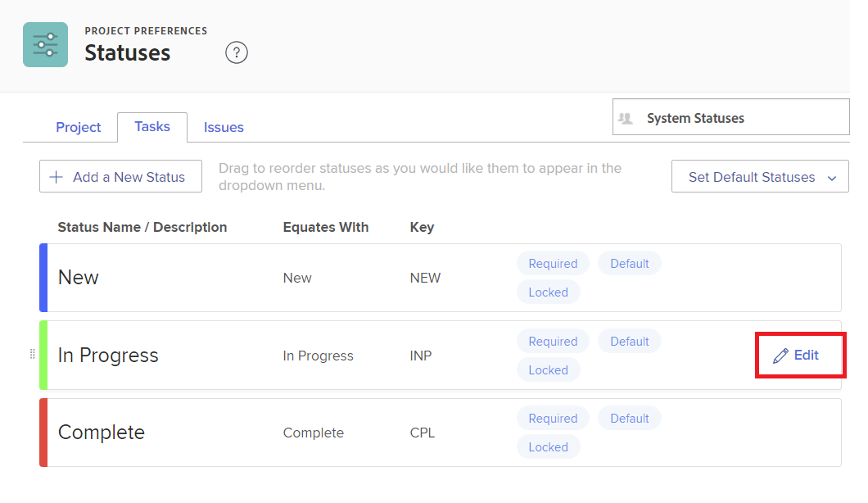
Task: Click the pencil icon beside Edit
Action: (780, 356)
